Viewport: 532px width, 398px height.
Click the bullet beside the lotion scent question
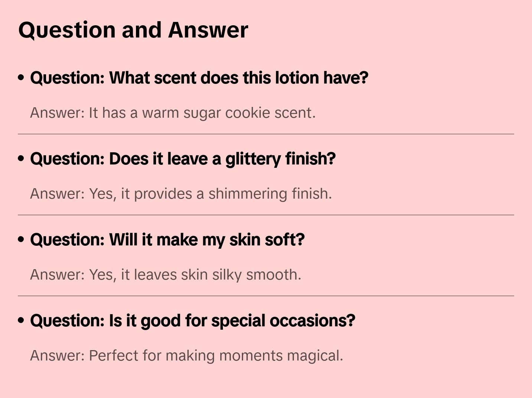tap(21, 78)
